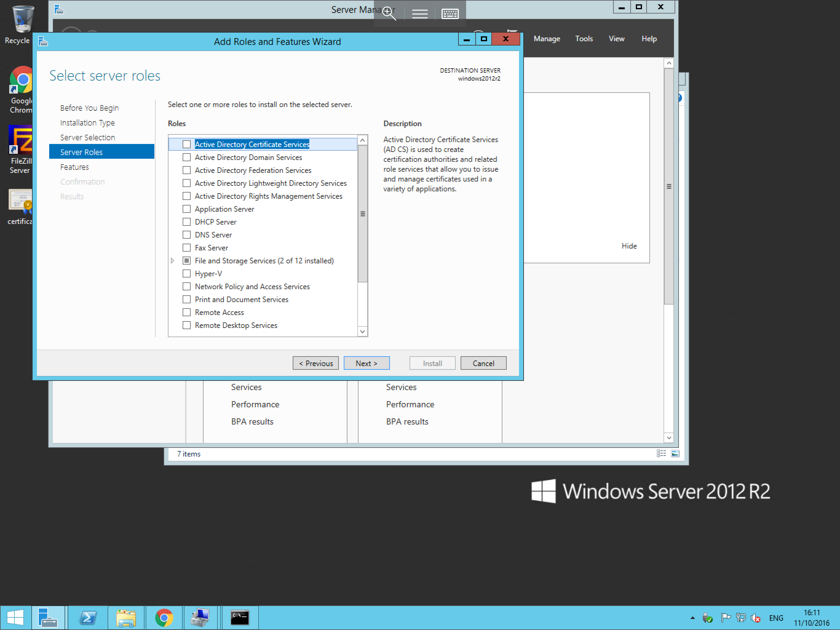Enable DHCP Server role checkbox
Image resolution: width=840 pixels, height=630 pixels.
(x=186, y=222)
